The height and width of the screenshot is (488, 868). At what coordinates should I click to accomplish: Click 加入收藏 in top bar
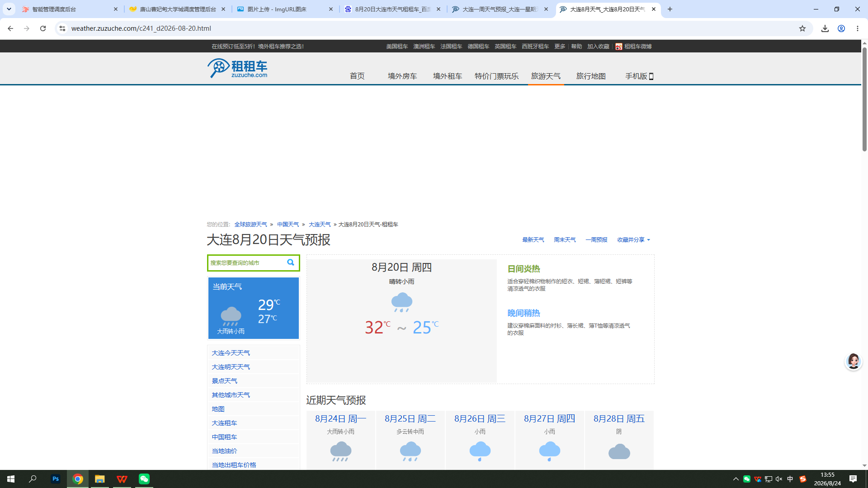[x=598, y=47]
